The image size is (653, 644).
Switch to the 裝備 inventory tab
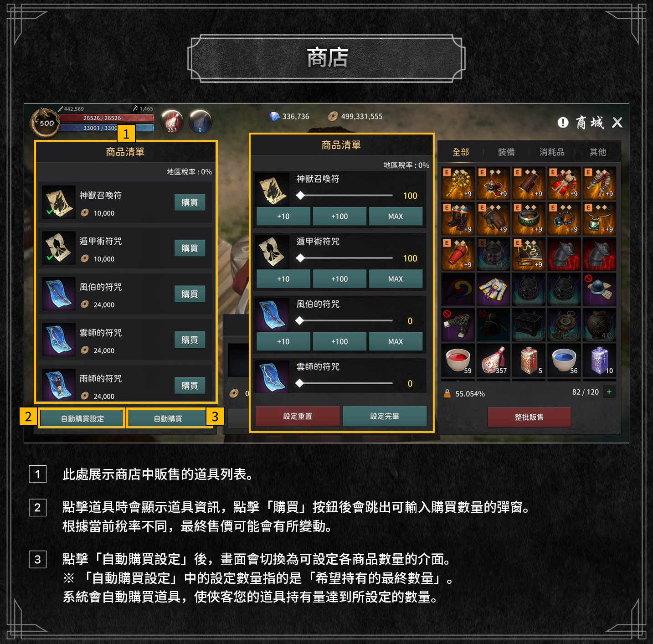pyautogui.click(x=506, y=152)
